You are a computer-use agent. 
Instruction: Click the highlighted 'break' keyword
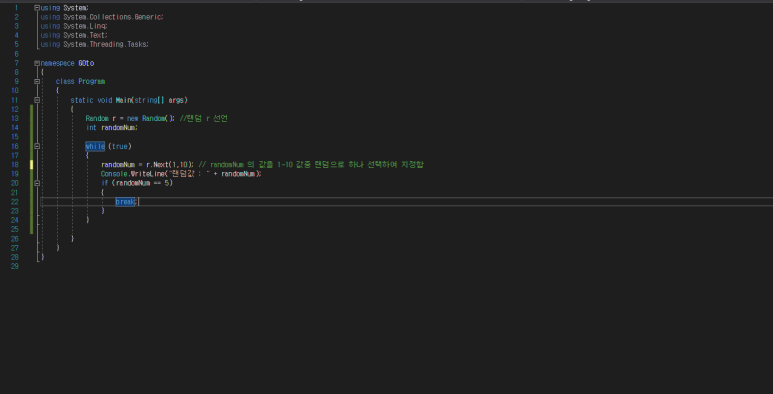tap(125, 202)
